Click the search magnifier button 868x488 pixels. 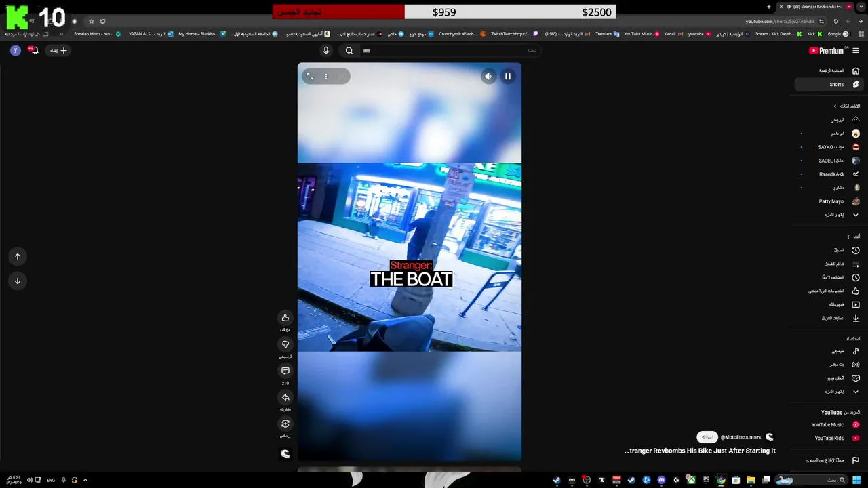point(349,50)
